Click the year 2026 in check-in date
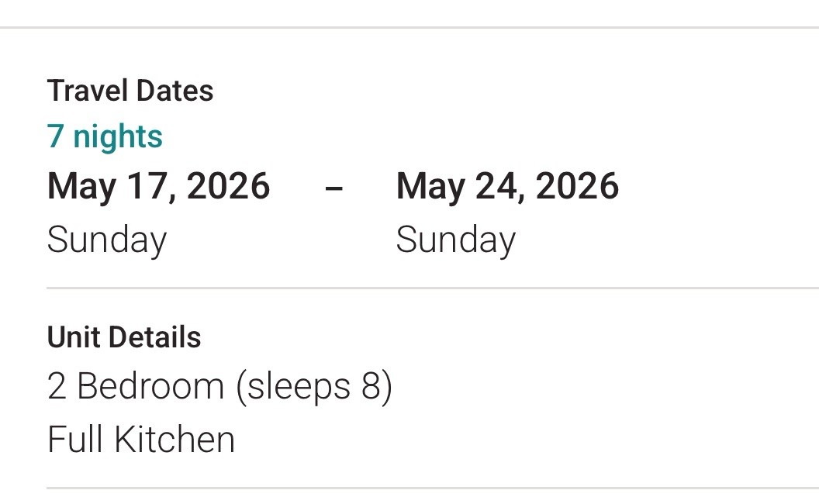819x504 pixels. click(x=228, y=186)
